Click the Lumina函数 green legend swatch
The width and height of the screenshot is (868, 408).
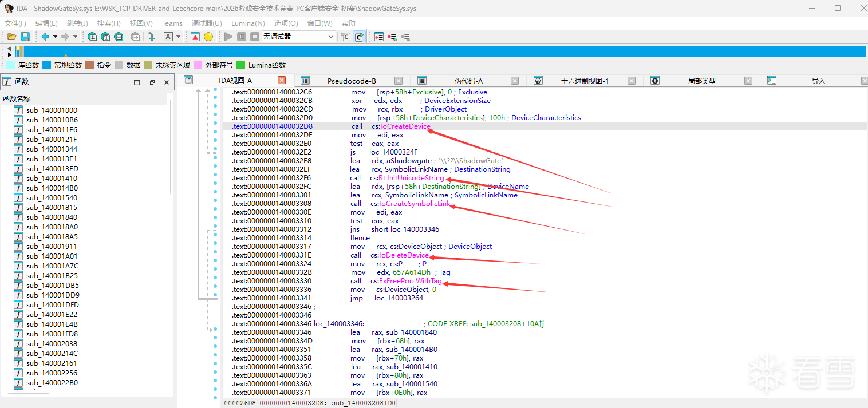241,65
